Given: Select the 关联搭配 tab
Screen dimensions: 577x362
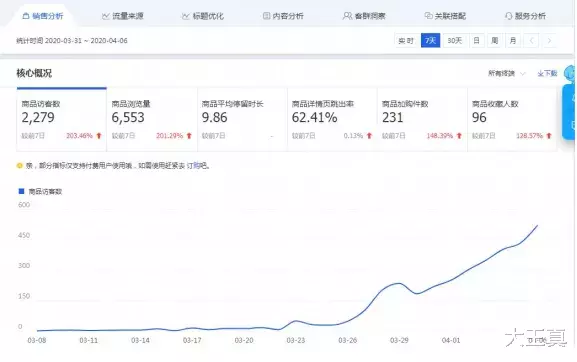Looking at the screenshot, I should pyautogui.click(x=445, y=16).
